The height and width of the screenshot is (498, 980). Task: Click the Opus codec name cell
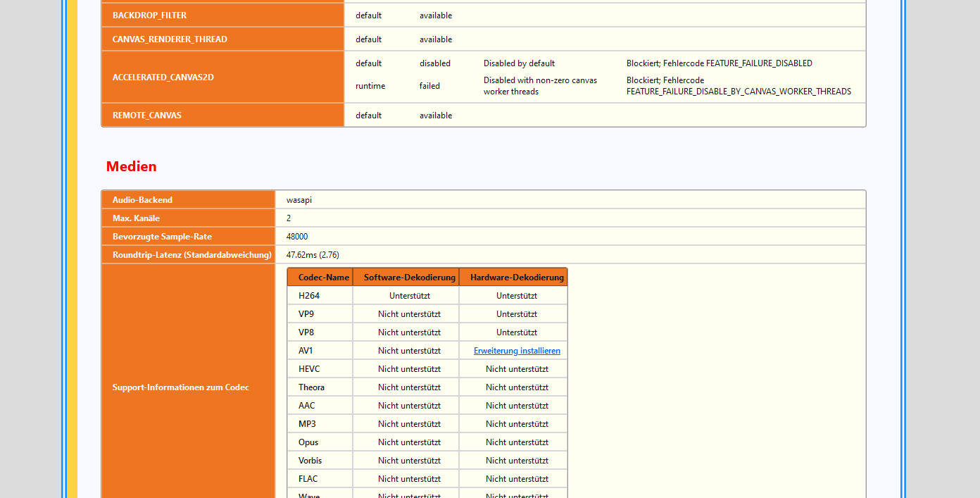(x=308, y=442)
